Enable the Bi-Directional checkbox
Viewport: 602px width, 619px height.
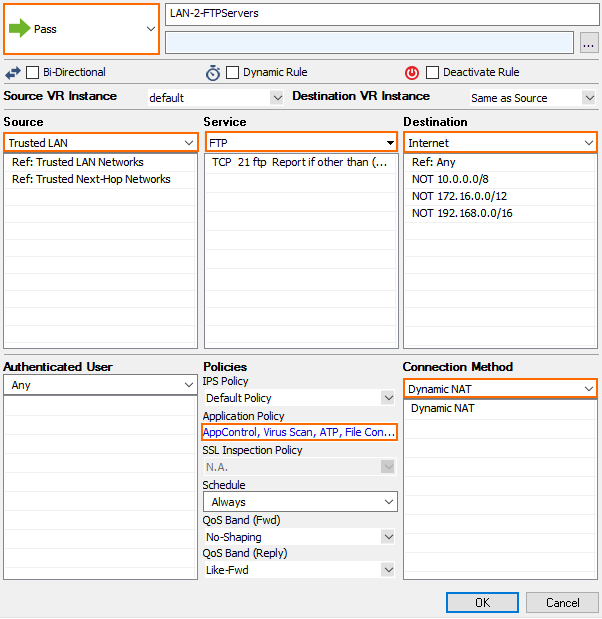[x=33, y=73]
